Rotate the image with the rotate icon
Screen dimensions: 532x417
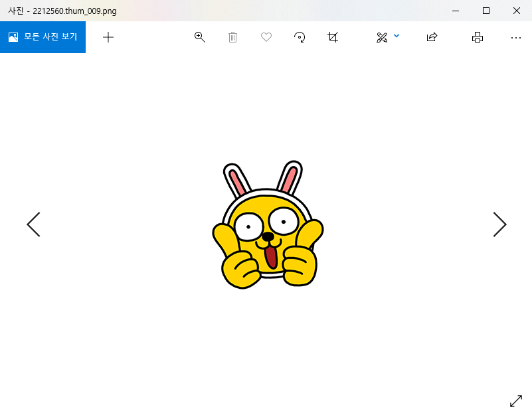[300, 37]
